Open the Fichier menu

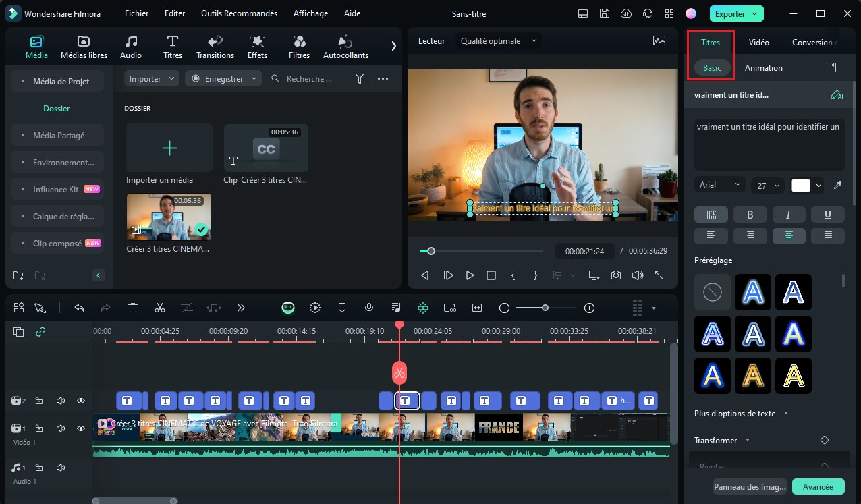tap(137, 13)
